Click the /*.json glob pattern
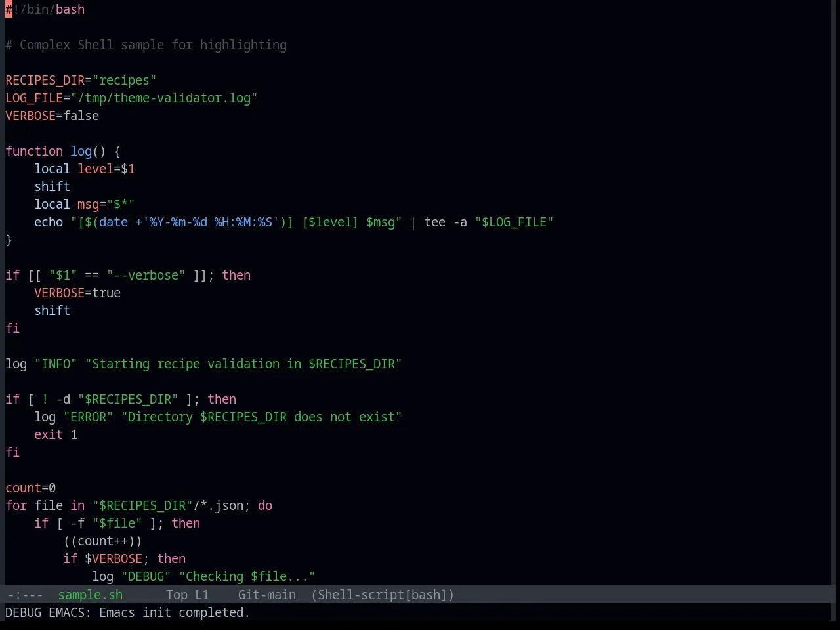The image size is (840, 630). 219,505
